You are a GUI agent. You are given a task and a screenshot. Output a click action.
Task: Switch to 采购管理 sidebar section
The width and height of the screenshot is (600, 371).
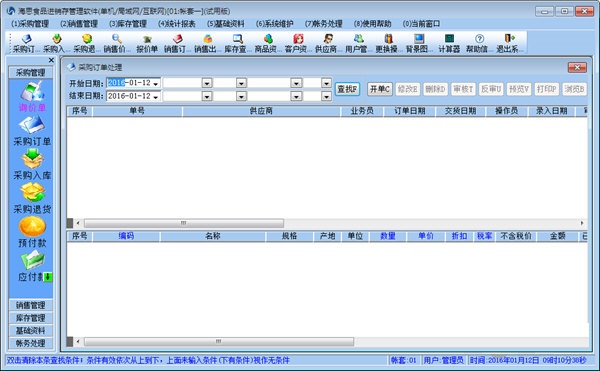pyautogui.click(x=31, y=73)
